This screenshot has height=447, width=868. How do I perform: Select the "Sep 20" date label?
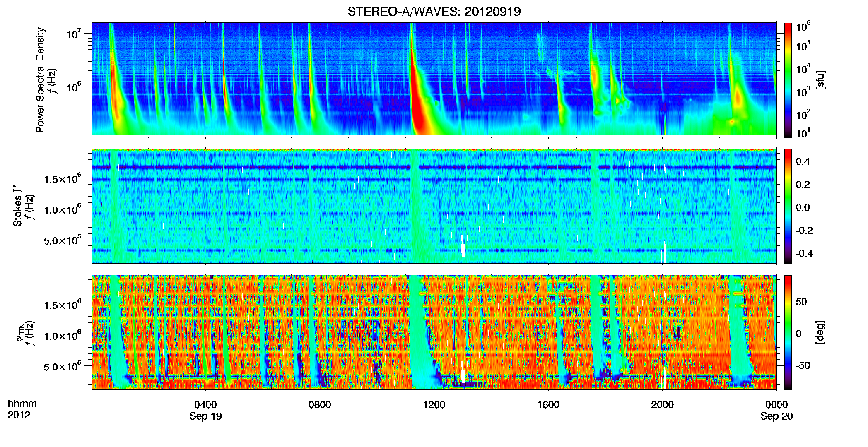(776, 416)
